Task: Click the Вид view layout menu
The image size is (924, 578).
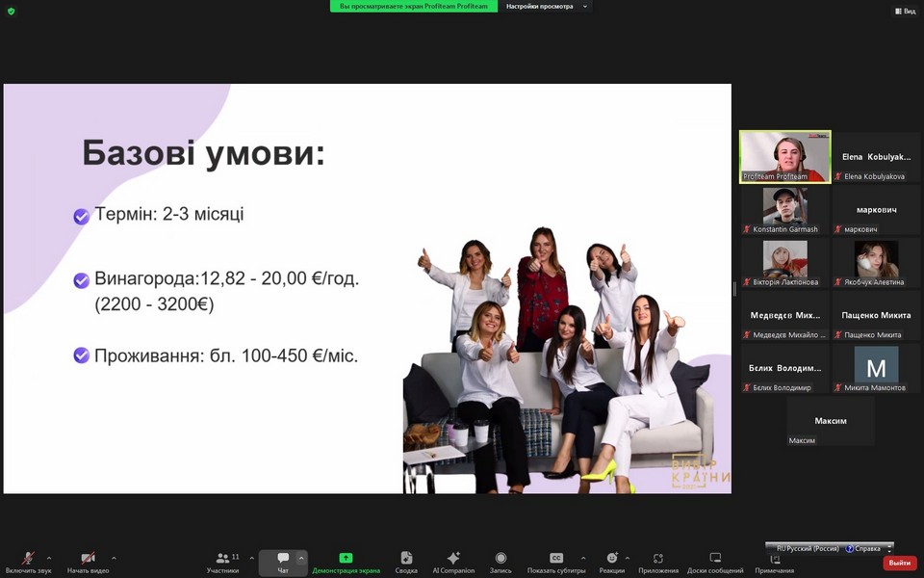Action: click(905, 11)
